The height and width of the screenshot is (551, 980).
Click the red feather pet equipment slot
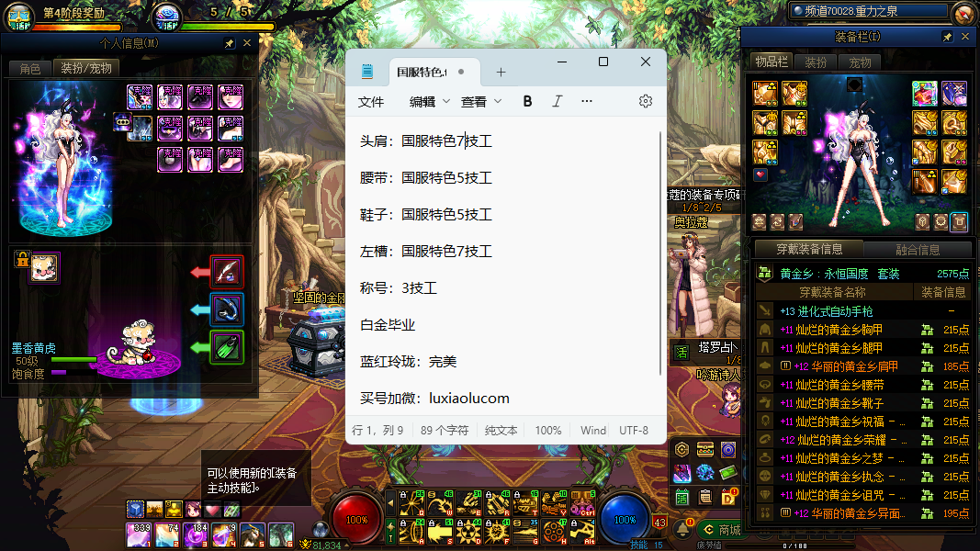pyautogui.click(x=227, y=272)
